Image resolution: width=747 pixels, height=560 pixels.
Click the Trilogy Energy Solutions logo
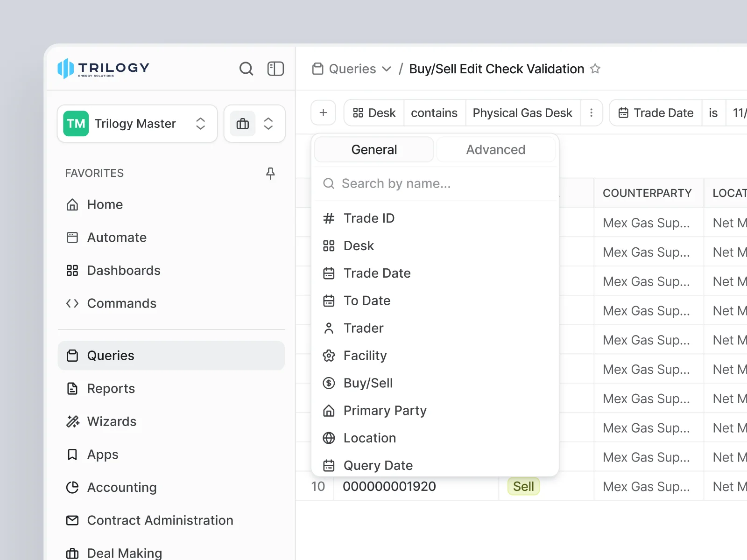coord(103,69)
